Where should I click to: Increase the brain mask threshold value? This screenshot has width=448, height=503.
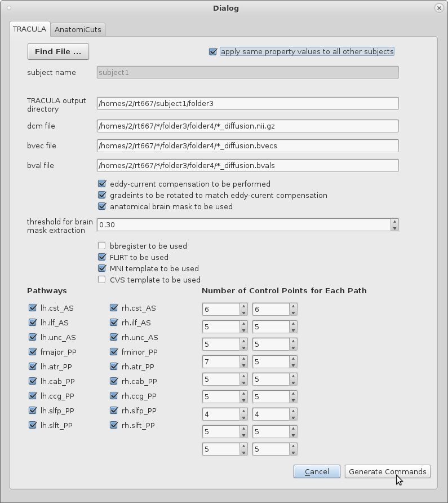point(394,222)
